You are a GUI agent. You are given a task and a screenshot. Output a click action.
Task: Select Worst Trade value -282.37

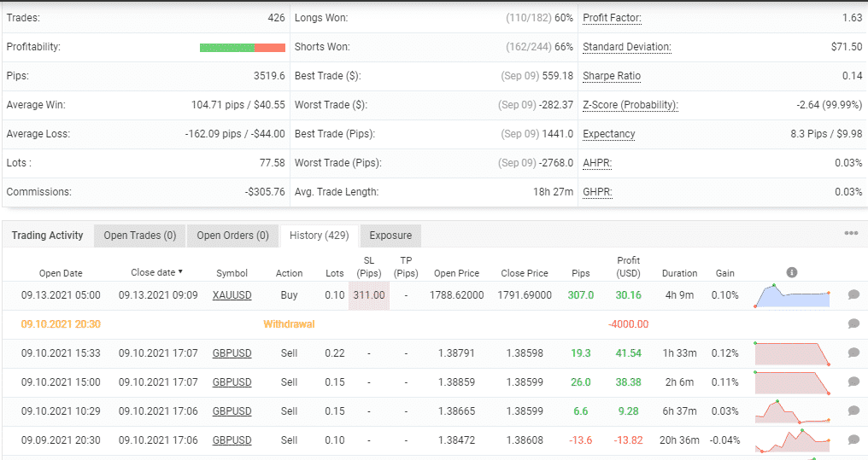click(556, 105)
